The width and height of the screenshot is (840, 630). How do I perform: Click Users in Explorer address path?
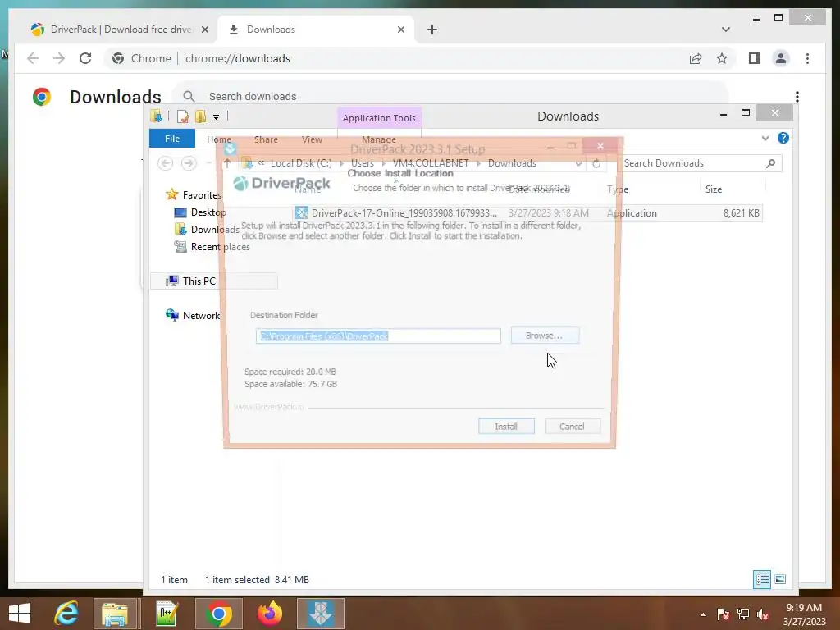click(363, 163)
